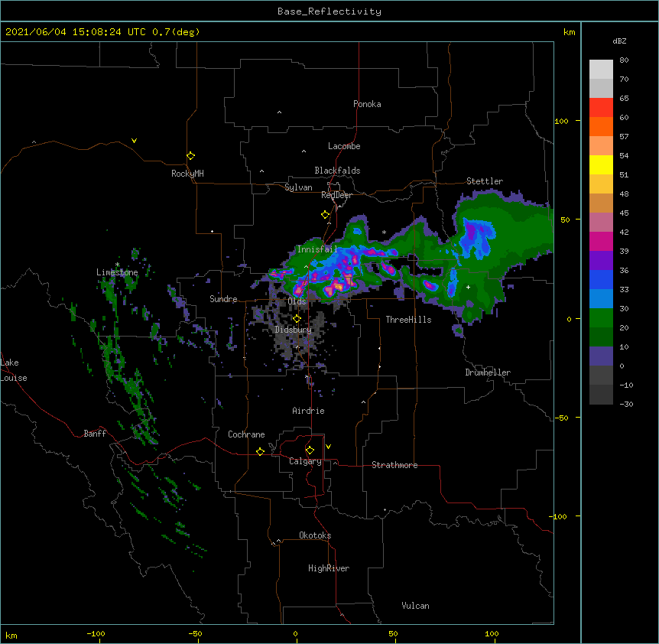
Task: Click the RedDeer city label
Action: (336, 195)
